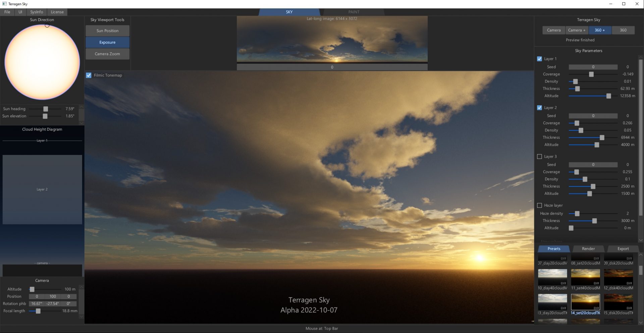Load the 10_day40cloudM preset thumbnail
Screen dimensions: 644x333
552,277
